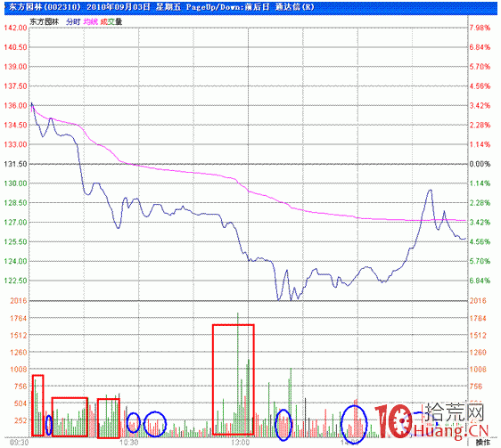Click the 10:30 time axis label
The image size is (501, 448).
click(128, 443)
